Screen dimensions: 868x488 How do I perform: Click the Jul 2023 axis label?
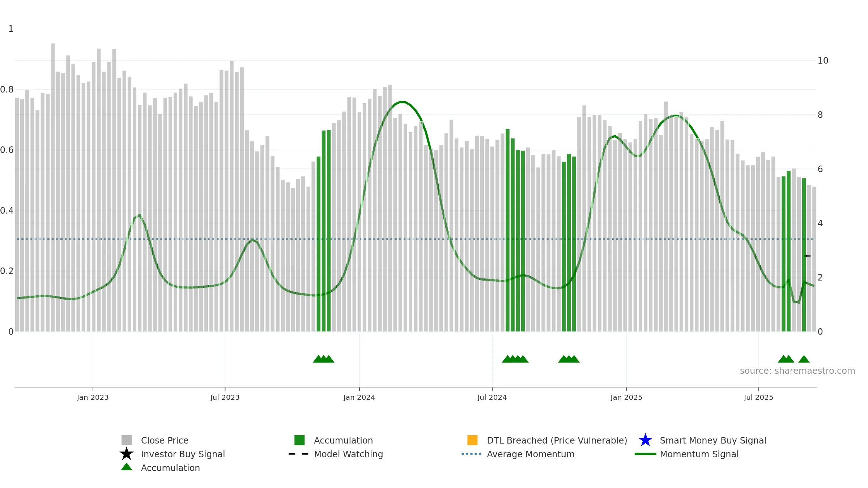(x=225, y=397)
